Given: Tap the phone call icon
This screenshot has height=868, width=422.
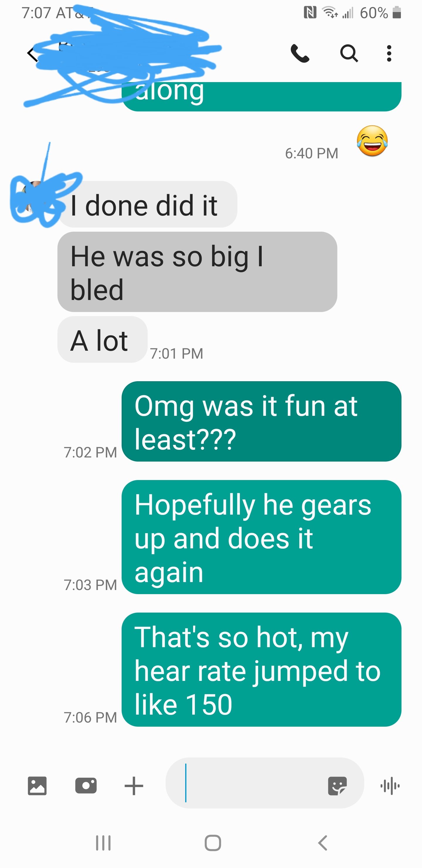Looking at the screenshot, I should (300, 54).
